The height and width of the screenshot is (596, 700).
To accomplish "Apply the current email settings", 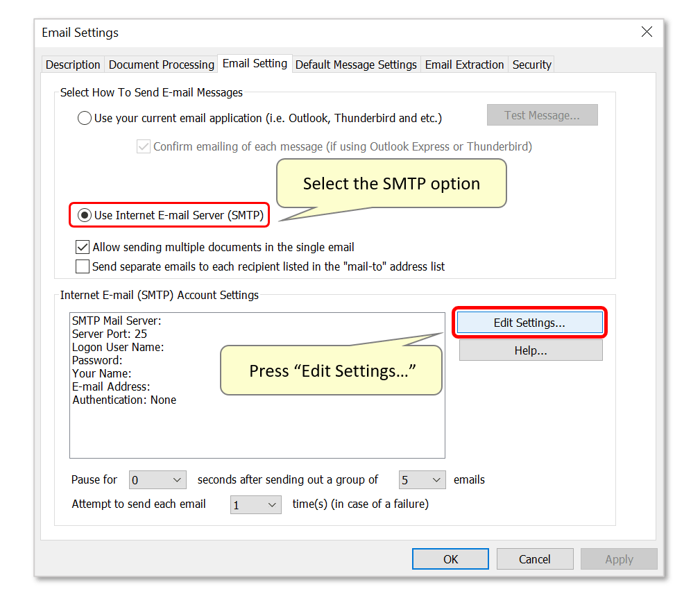I will [x=619, y=559].
